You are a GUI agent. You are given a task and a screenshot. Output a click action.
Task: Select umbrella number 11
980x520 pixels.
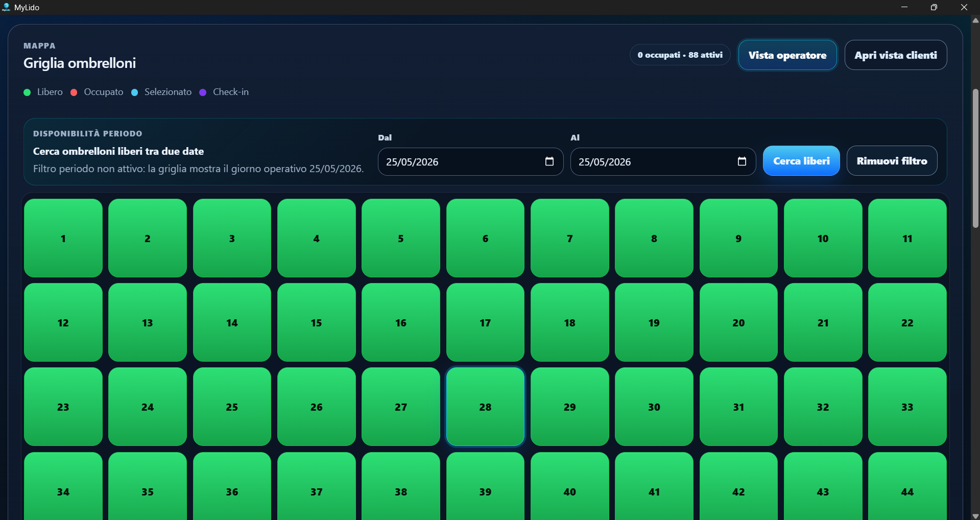coord(907,239)
